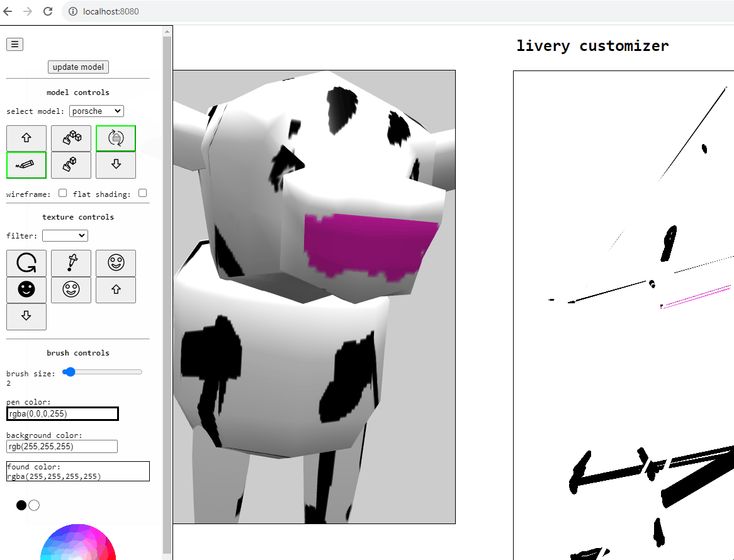Toggle the pencil draw tool
The width and height of the screenshot is (734, 560).
tap(26, 165)
